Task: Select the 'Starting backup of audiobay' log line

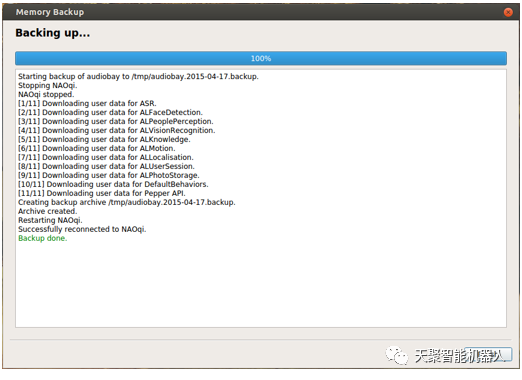Action: click(138, 76)
